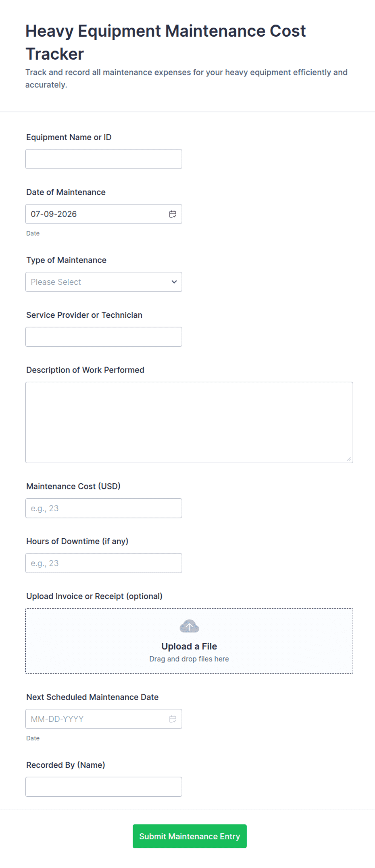The height and width of the screenshot is (868, 375).
Task: Click the Type of Maintenance label
Action: click(x=67, y=260)
